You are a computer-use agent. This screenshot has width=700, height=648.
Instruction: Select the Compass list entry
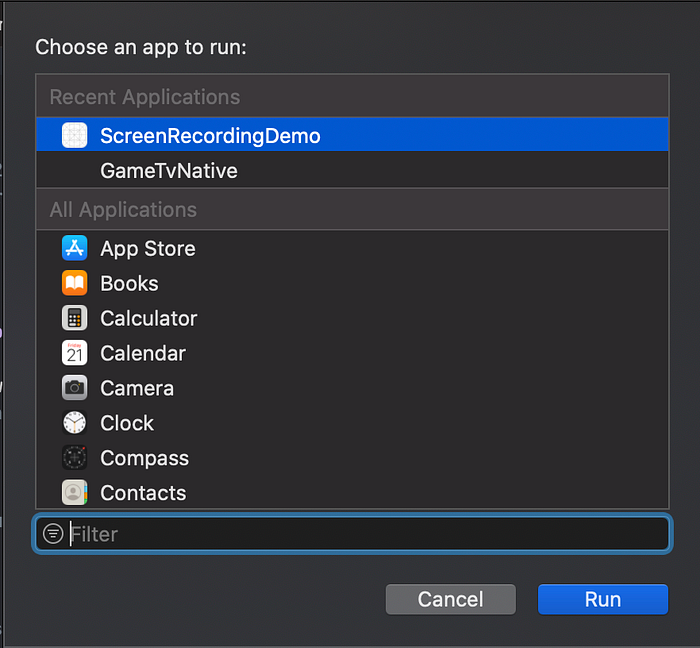point(352,457)
